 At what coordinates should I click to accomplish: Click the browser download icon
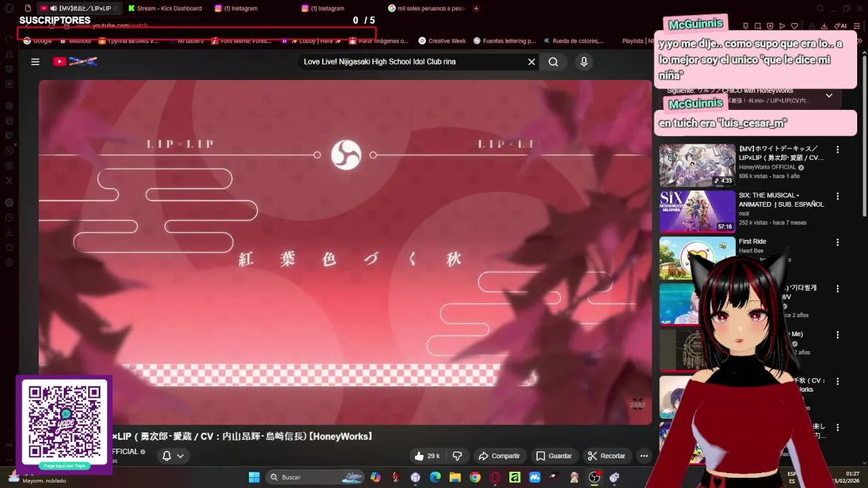pyautogui.click(x=824, y=26)
